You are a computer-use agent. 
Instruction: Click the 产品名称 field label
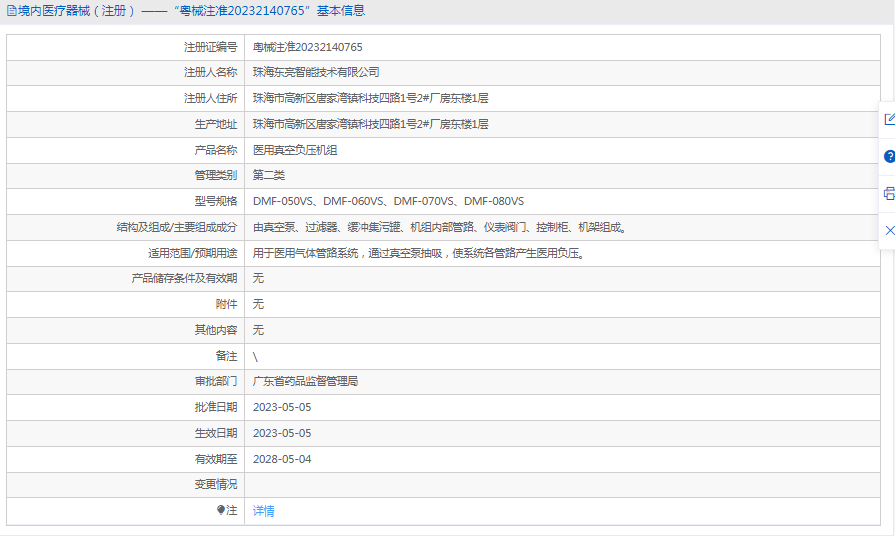215,150
